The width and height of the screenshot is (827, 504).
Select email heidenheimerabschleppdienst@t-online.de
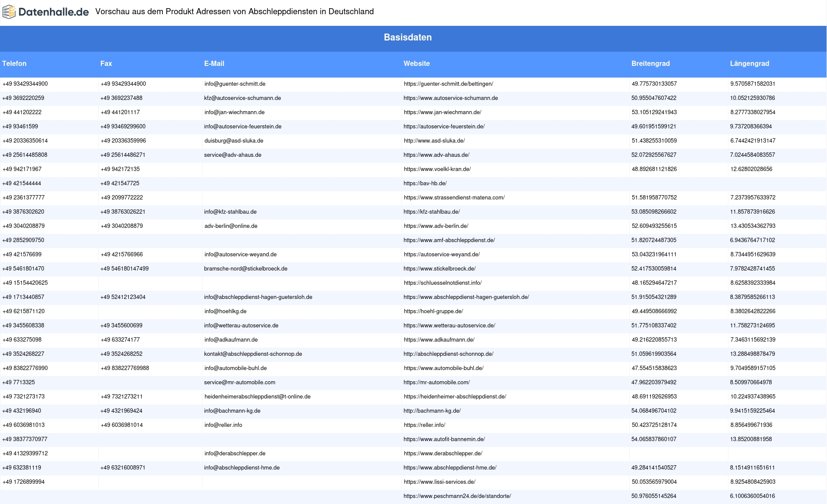[257, 397]
